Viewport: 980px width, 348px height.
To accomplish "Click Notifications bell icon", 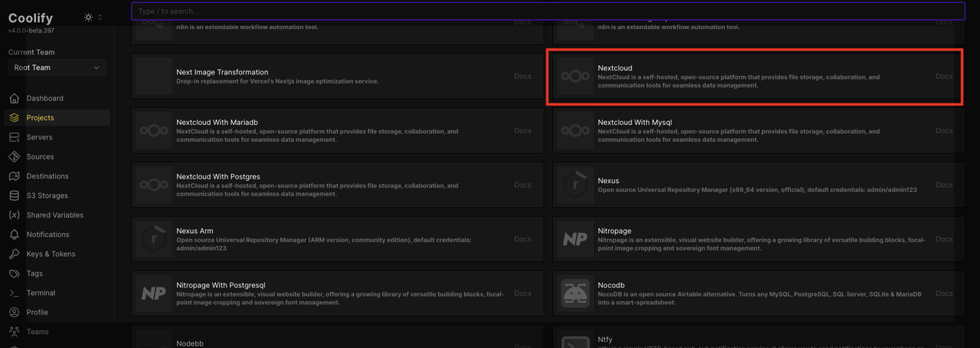I will click(x=14, y=235).
